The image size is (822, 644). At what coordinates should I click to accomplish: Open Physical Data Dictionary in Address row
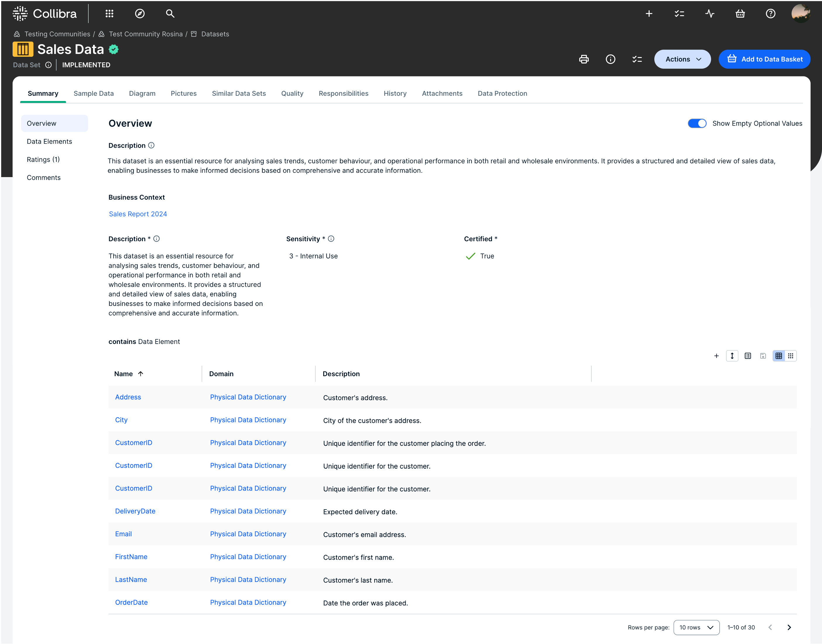248,397
